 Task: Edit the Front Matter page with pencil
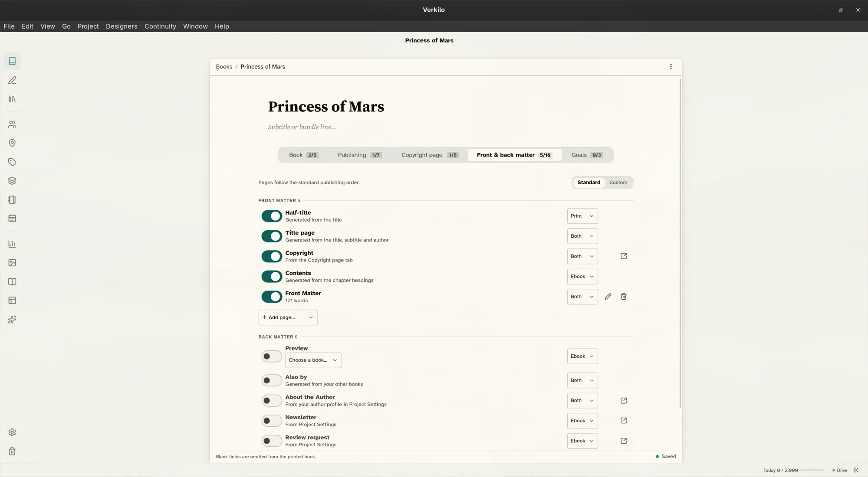point(608,297)
